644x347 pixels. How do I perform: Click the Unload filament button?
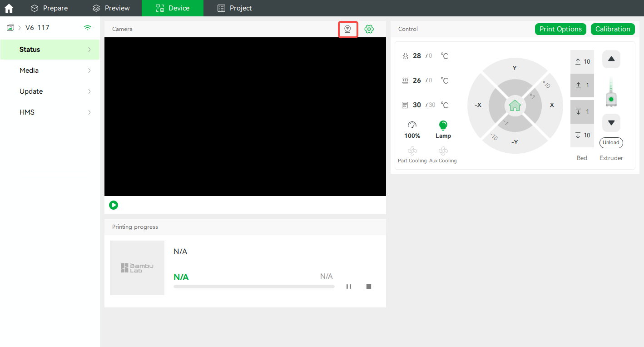click(611, 142)
